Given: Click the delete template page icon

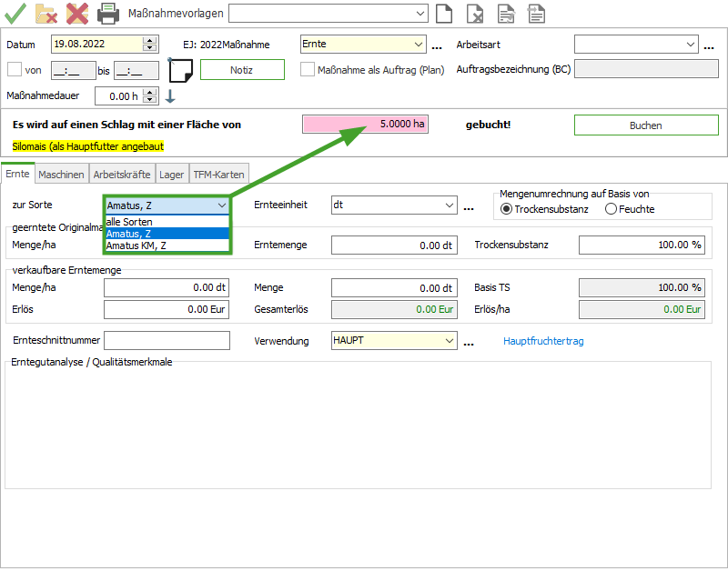Looking at the screenshot, I should (x=475, y=13).
